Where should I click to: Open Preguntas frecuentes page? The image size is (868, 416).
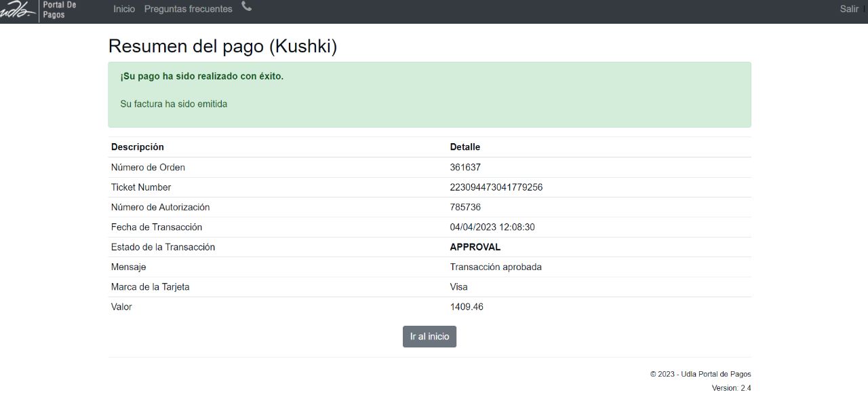(188, 9)
